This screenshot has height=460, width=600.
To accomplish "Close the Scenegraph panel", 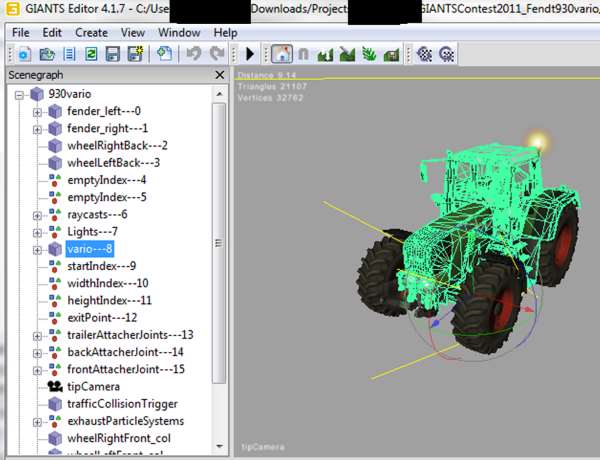I will click(220, 75).
